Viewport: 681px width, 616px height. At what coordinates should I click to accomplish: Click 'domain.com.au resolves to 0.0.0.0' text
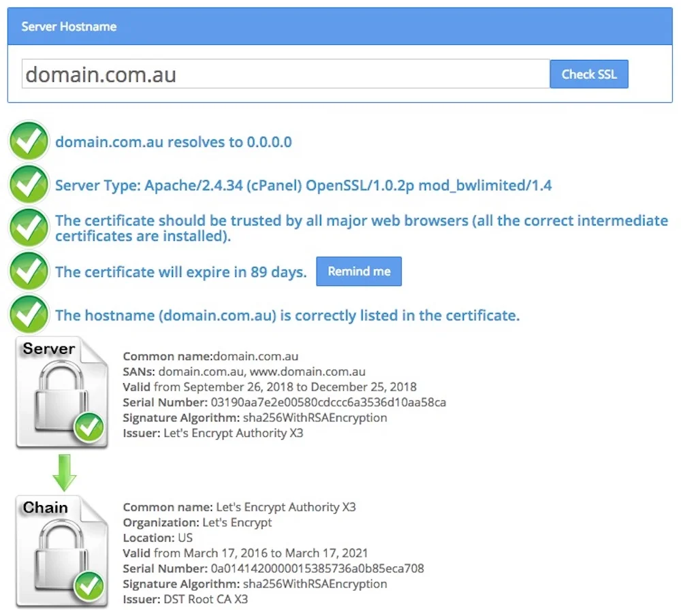[x=173, y=142]
